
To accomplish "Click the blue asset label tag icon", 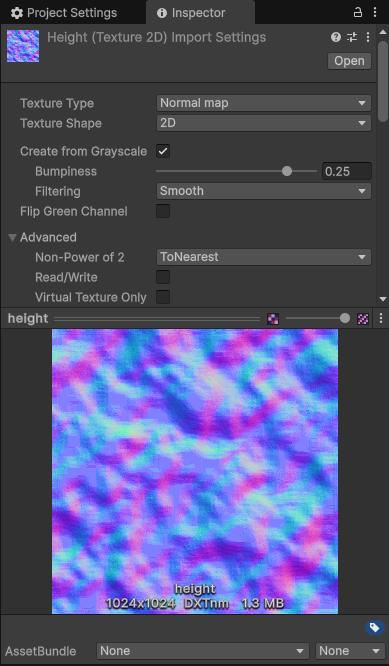I will [374, 628].
